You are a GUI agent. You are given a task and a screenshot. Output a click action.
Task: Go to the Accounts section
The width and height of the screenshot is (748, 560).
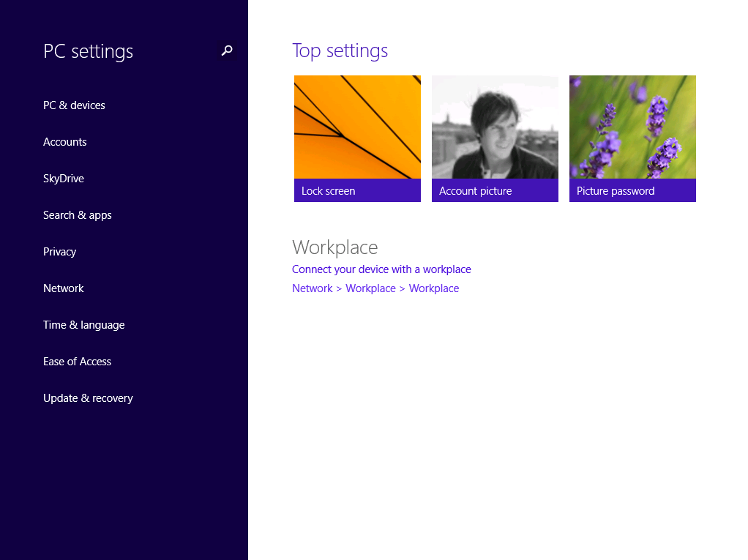coord(65,142)
